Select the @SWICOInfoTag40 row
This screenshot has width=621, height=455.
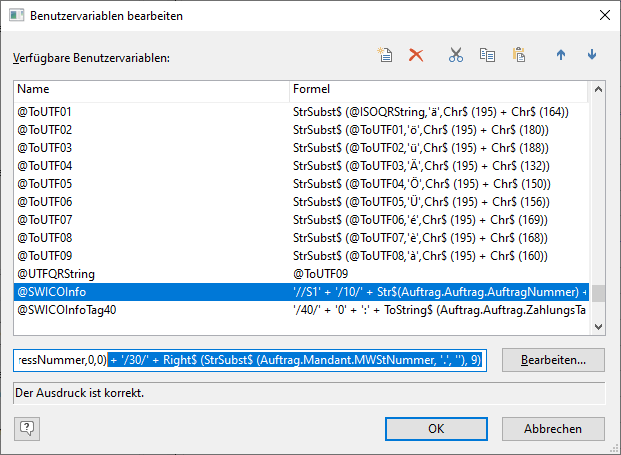(x=301, y=310)
